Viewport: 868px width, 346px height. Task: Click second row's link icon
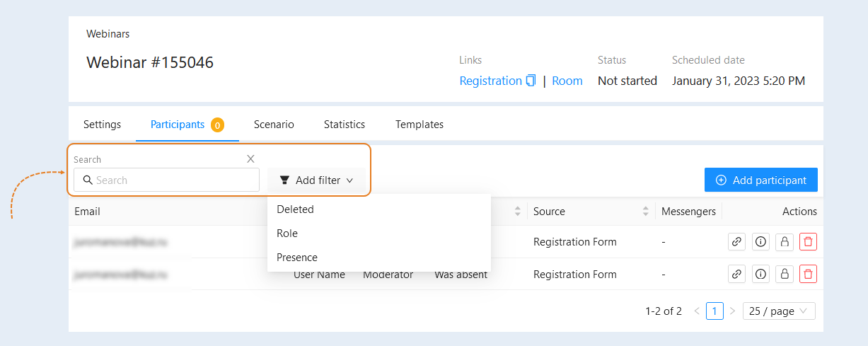[x=736, y=274]
